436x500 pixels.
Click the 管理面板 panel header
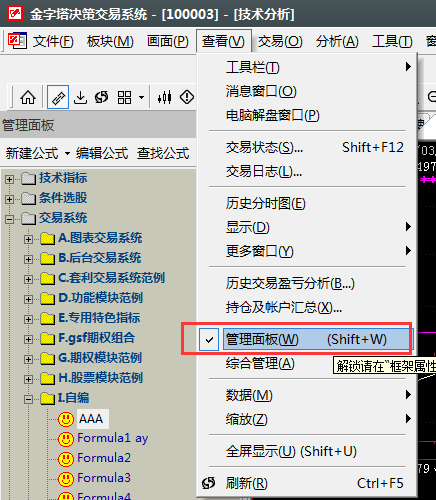98,125
